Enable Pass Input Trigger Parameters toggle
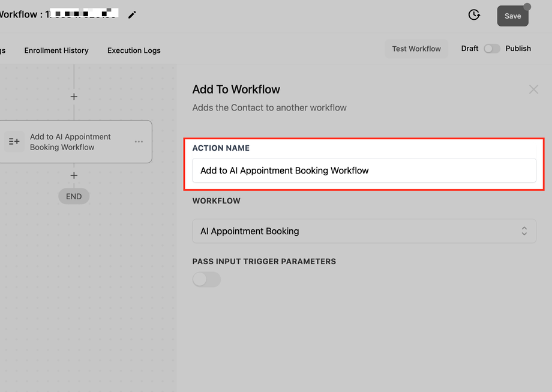 click(206, 279)
